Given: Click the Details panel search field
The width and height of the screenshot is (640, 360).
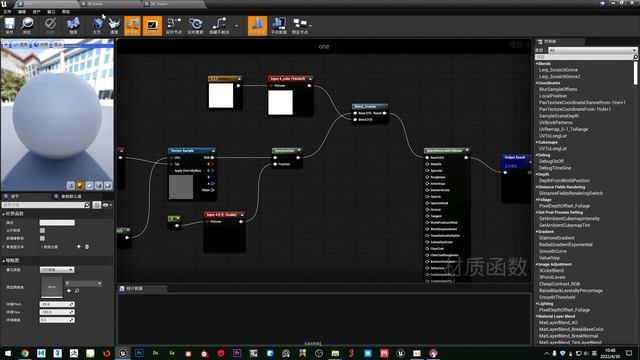Looking at the screenshot, I should (46, 205).
